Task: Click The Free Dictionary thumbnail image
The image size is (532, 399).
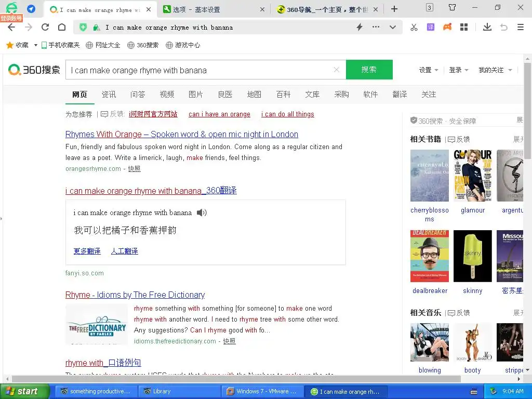Action: point(97,325)
